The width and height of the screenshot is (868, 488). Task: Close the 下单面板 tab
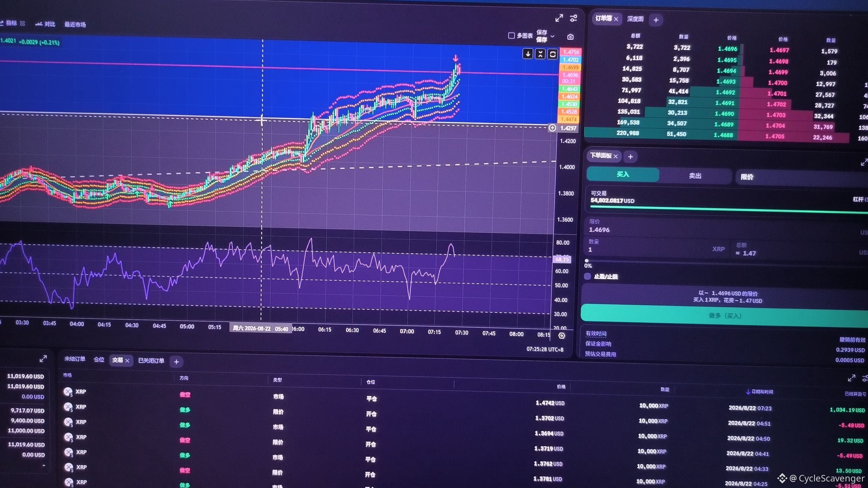[615, 156]
